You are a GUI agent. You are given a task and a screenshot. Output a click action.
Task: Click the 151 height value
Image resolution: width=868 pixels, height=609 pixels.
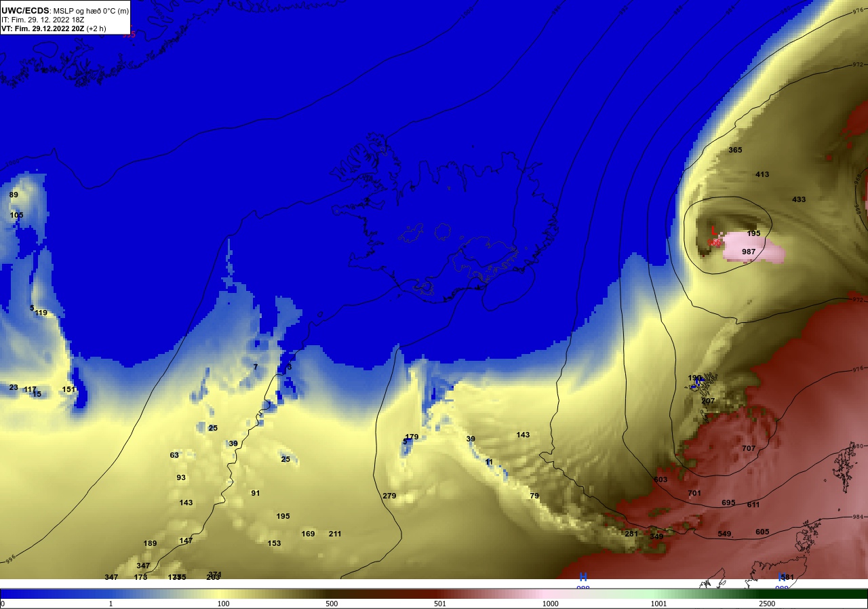click(x=68, y=389)
